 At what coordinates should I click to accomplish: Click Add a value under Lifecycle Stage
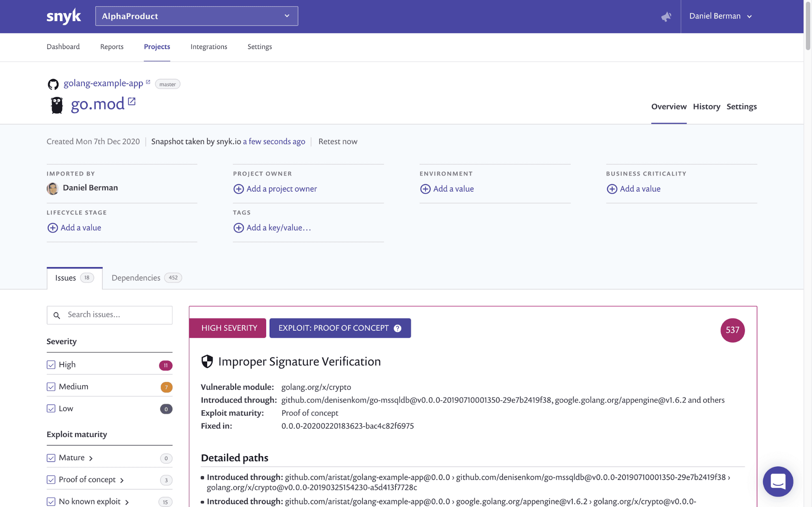pyautogui.click(x=81, y=228)
